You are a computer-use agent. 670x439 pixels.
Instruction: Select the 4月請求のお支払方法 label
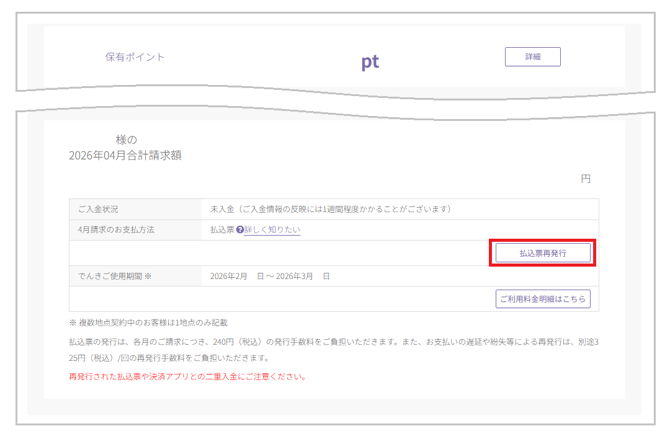(x=116, y=230)
